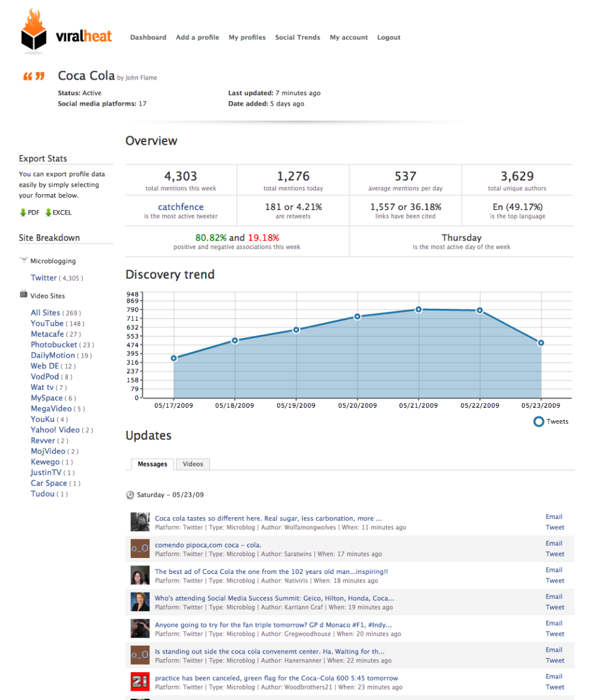Open catchfence most active tweeter profile
The height and width of the screenshot is (700, 593).
click(181, 207)
